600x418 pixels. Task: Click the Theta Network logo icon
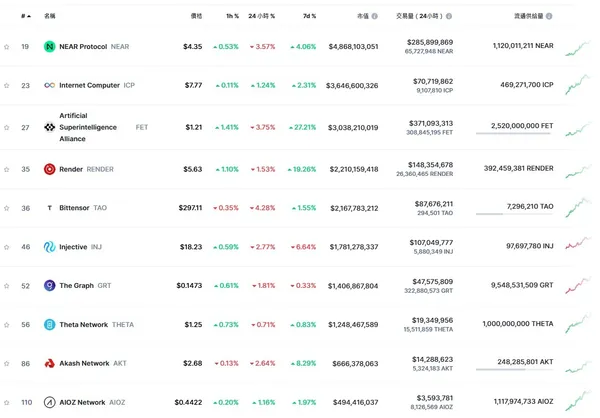pyautogui.click(x=50, y=325)
